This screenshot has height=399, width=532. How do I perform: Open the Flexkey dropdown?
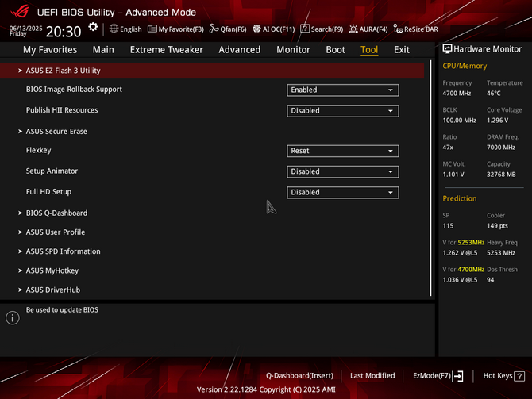(343, 151)
